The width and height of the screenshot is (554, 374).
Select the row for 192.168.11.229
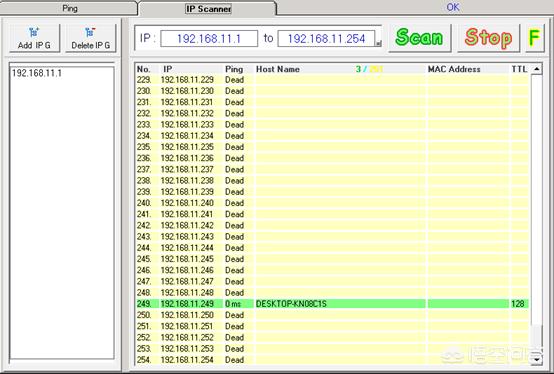332,80
